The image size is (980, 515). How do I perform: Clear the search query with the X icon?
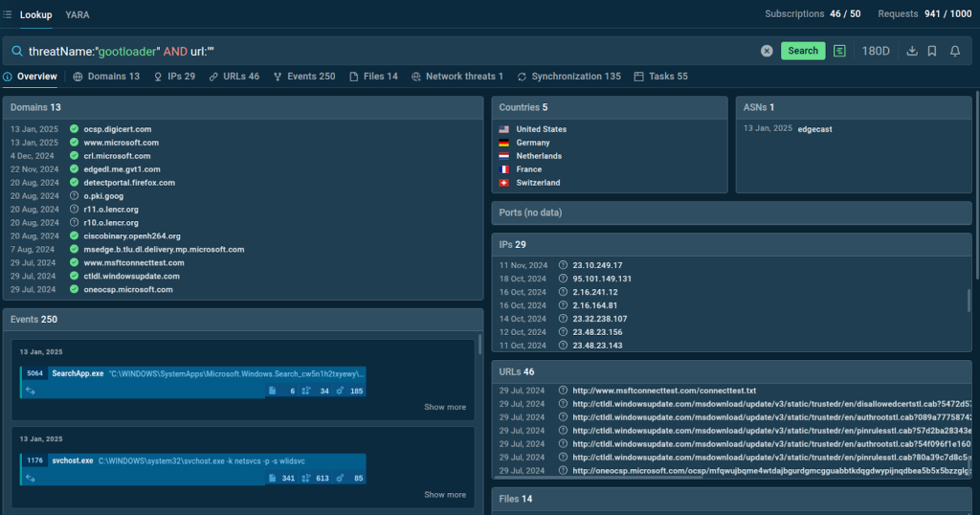(x=767, y=51)
